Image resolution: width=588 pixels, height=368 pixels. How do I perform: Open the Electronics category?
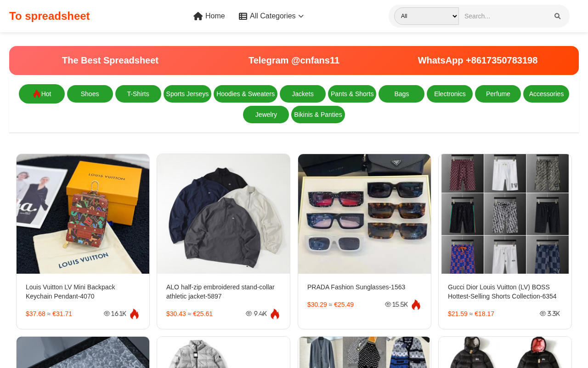pyautogui.click(x=450, y=94)
